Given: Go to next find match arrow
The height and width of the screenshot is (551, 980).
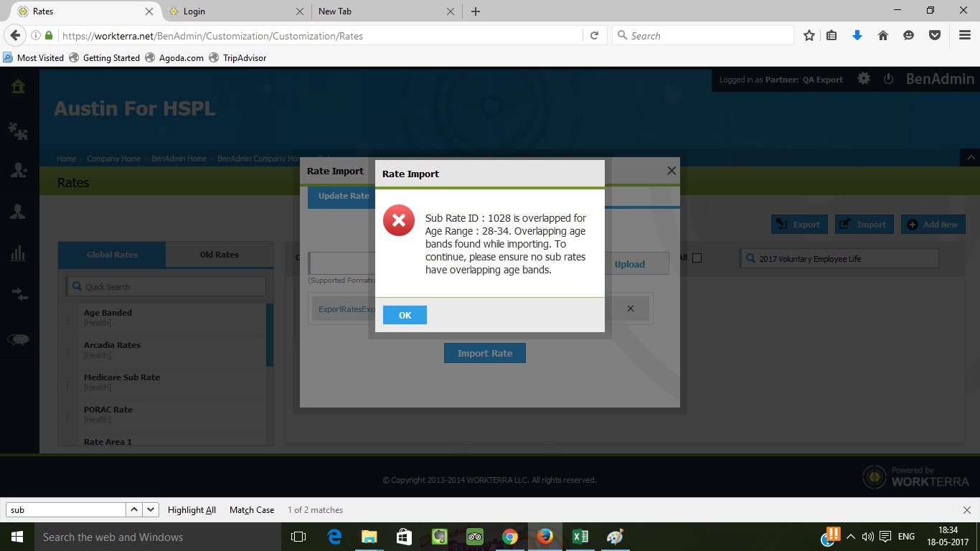Looking at the screenshot, I should [151, 509].
